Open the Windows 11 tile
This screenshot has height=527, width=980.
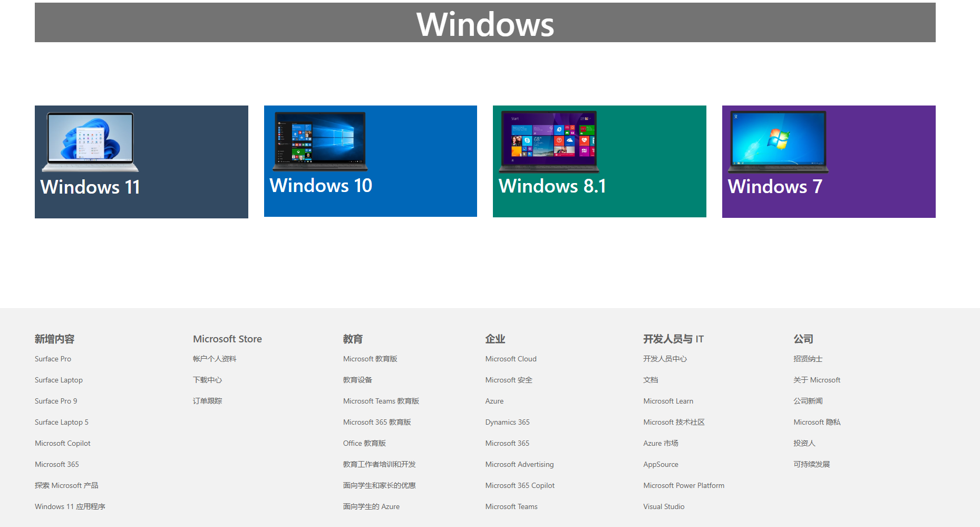[141, 162]
